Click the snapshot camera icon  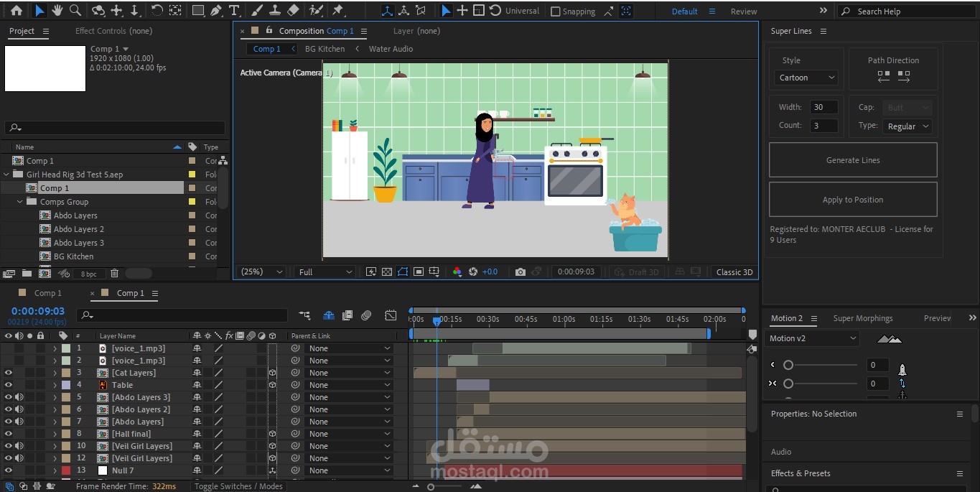(521, 272)
